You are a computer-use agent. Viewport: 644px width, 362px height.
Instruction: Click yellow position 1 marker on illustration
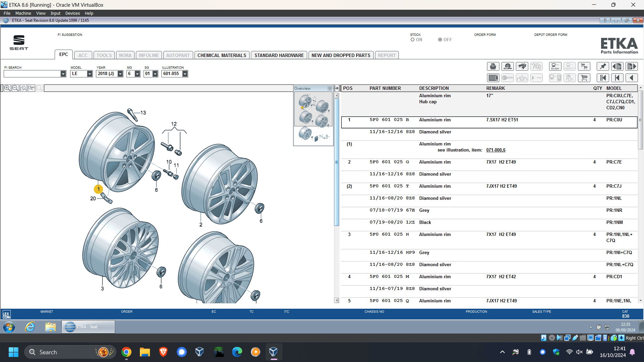pos(98,189)
